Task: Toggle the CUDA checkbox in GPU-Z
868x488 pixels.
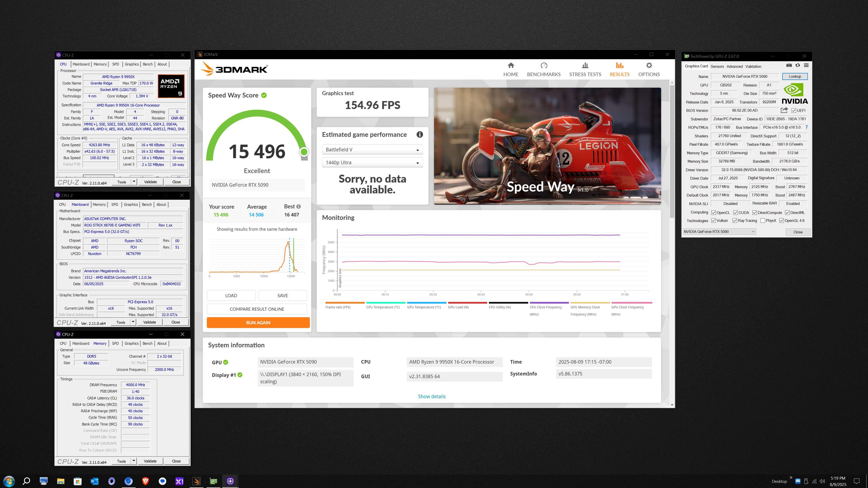Action: (736, 213)
